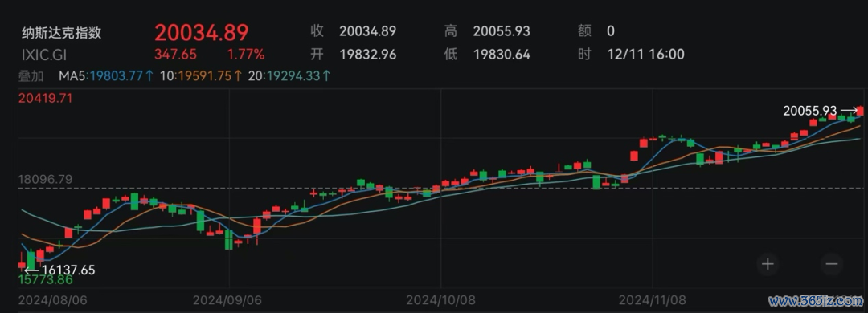Click the change value 347.65

[176, 55]
